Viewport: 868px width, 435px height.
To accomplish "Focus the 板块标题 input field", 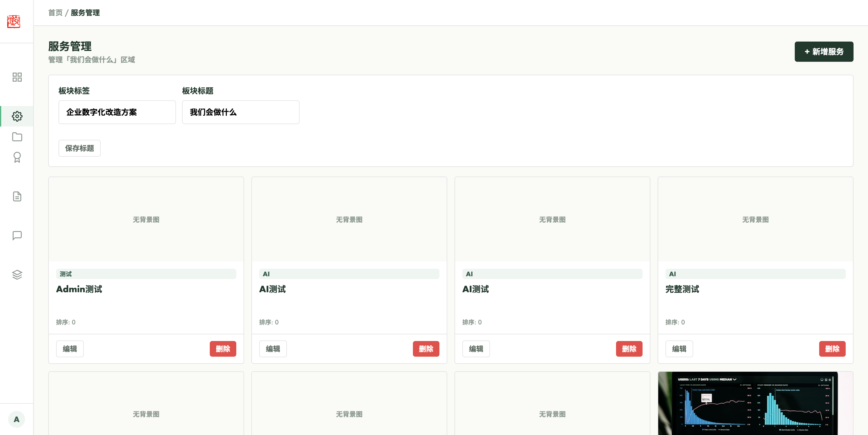I will pyautogui.click(x=241, y=112).
